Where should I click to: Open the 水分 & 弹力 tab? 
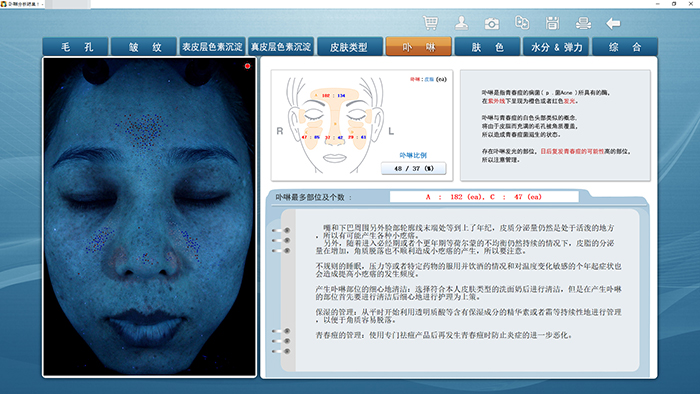click(556, 47)
